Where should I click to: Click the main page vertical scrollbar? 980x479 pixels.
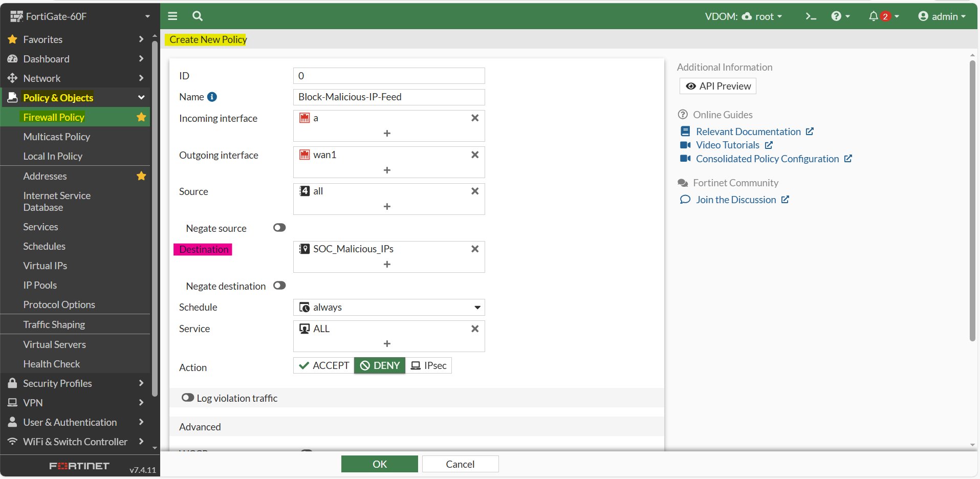(972, 201)
